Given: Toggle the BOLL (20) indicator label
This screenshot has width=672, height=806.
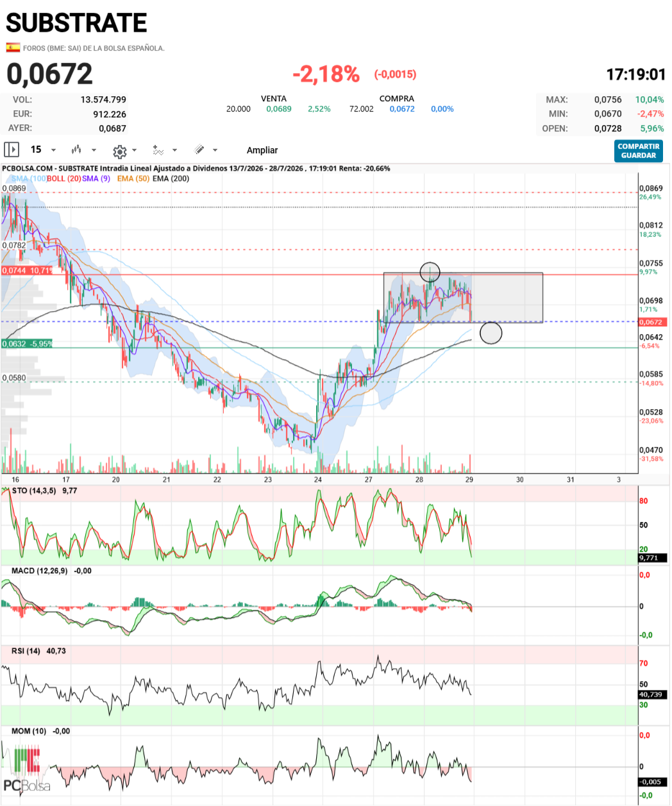Looking at the screenshot, I should [x=64, y=178].
